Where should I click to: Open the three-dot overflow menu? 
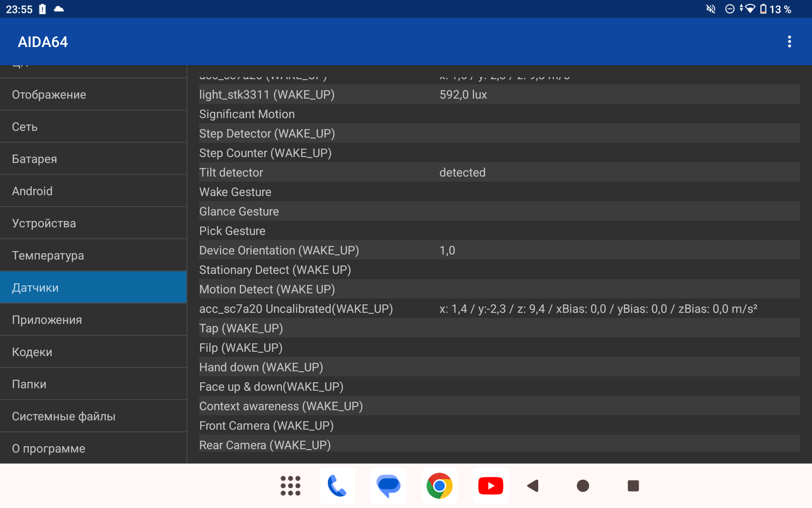tap(789, 41)
